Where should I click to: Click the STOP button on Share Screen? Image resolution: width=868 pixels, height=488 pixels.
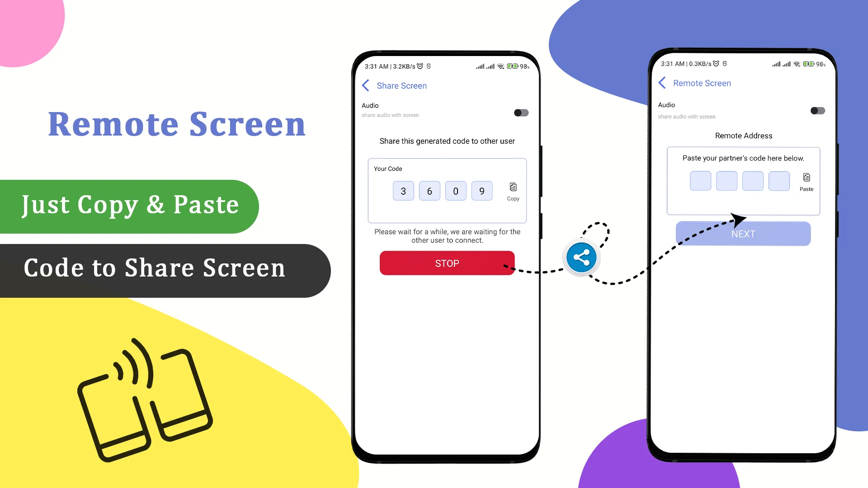pyautogui.click(x=447, y=263)
